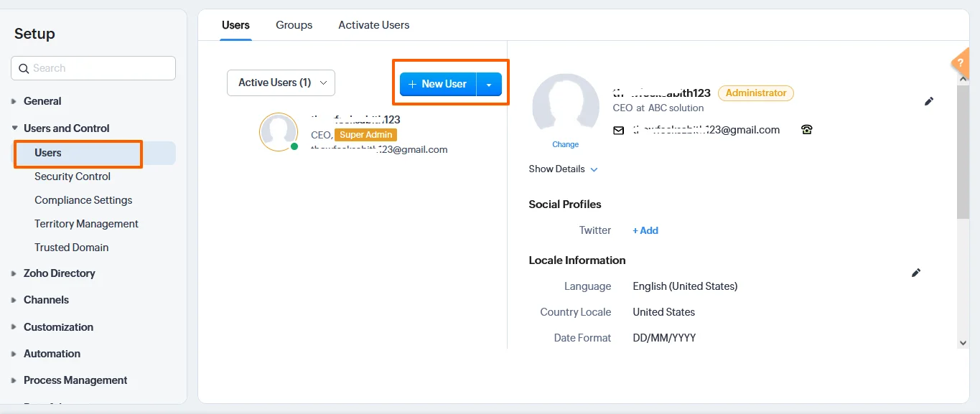The image size is (980, 414).
Task: Edit user details with the pencil icon
Action: coord(928,101)
